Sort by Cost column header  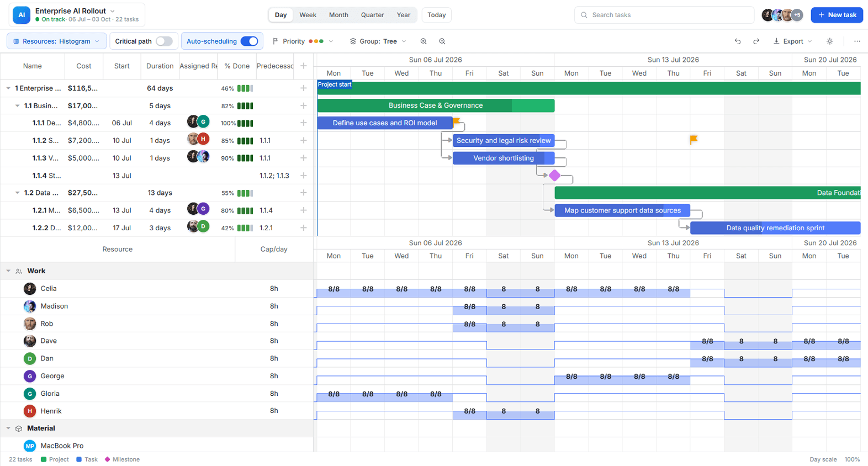pos(84,66)
